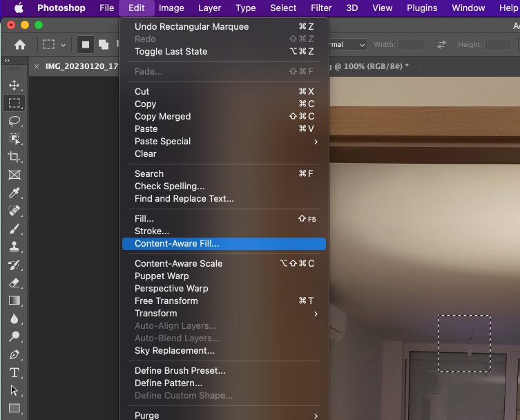Select the Path Selection tool
The height and width of the screenshot is (420, 520).
coord(14,390)
